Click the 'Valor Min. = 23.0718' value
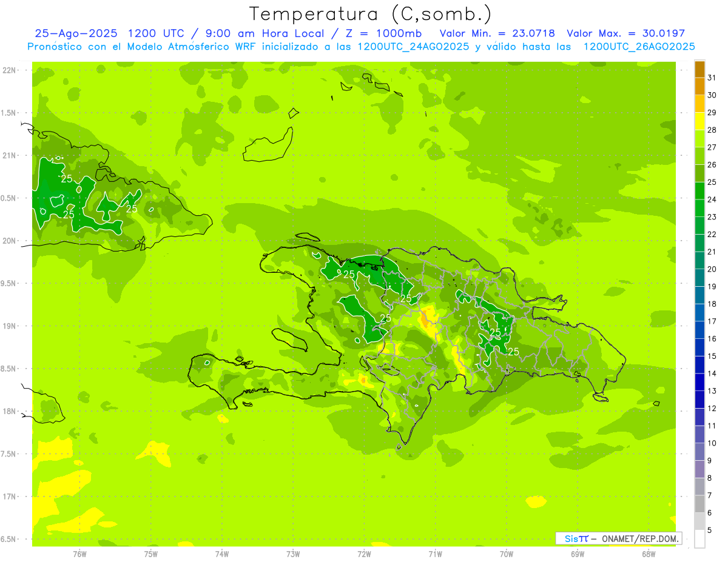This screenshot has width=728, height=562. pyautogui.click(x=497, y=33)
